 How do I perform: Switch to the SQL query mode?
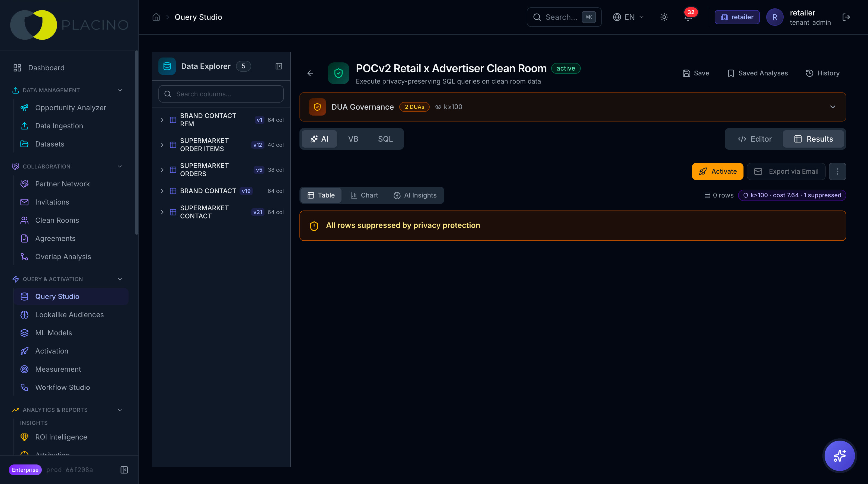(x=385, y=139)
